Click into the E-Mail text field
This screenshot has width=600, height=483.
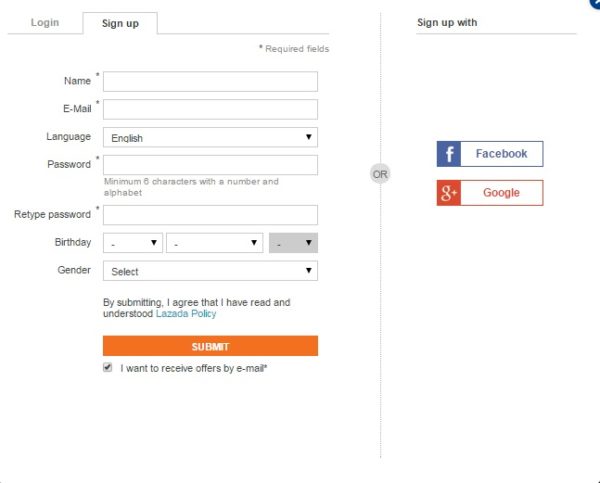click(210, 109)
